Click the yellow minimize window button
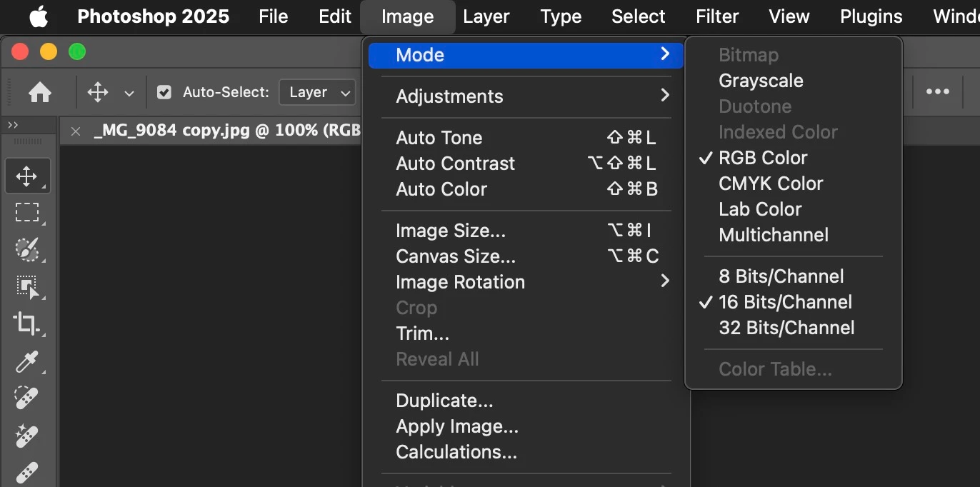Screen dimensions: 980x487 tap(49, 51)
